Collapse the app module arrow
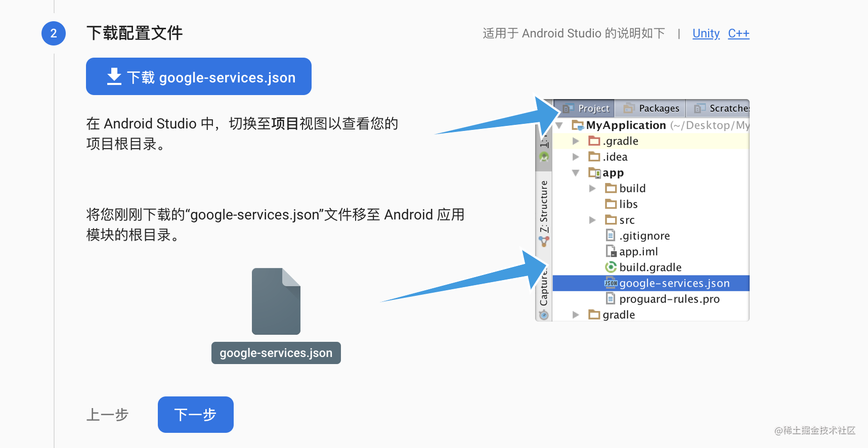This screenshot has height=448, width=868. tap(576, 173)
